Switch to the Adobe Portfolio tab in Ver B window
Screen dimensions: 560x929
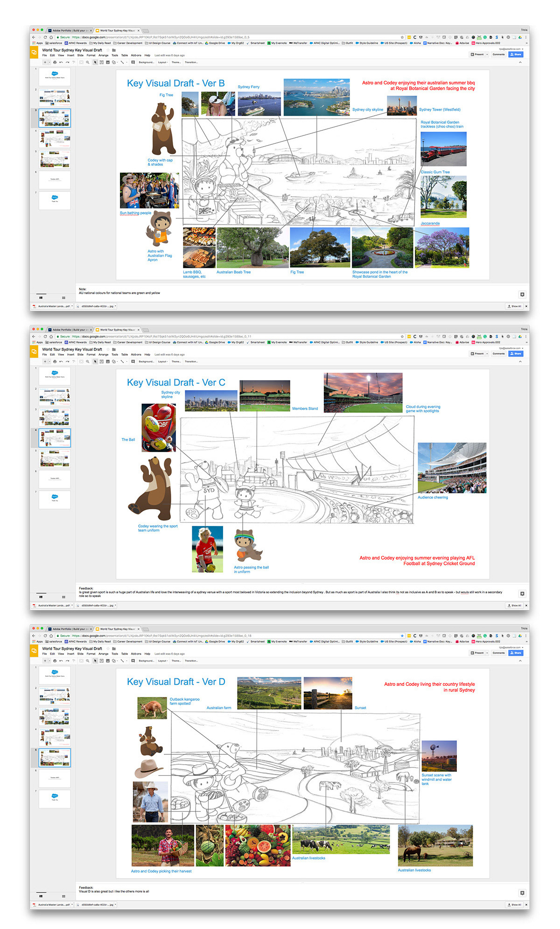pyautogui.click(x=70, y=30)
